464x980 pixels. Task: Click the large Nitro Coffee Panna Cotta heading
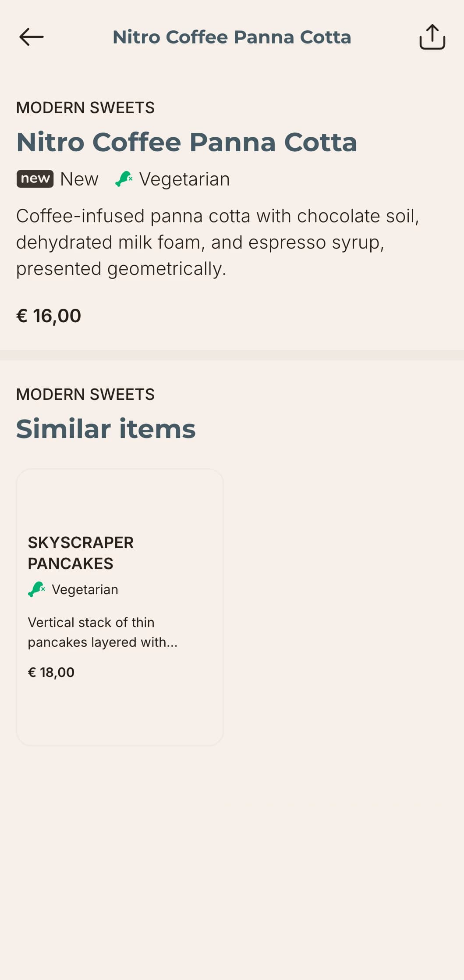point(187,142)
